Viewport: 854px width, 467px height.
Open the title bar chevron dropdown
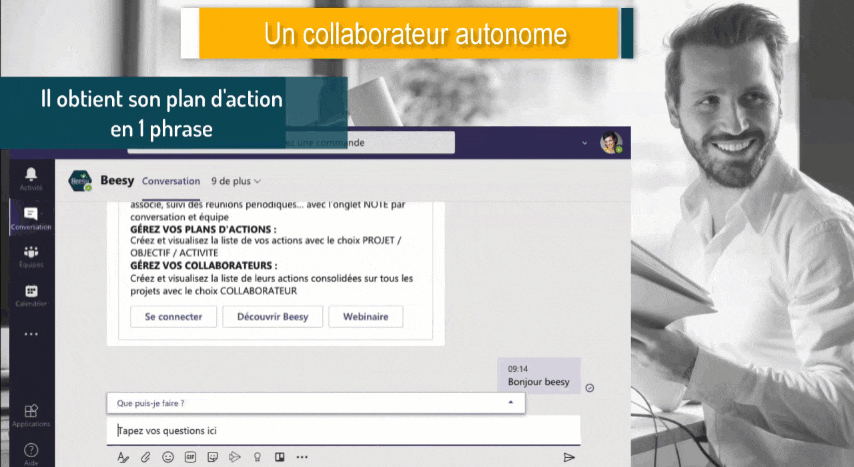click(x=584, y=143)
